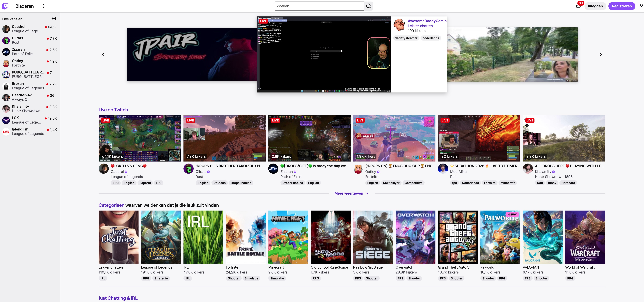Click Oatley avatar under FNCS stream card
This screenshot has width=644, height=302.
coord(358,169)
